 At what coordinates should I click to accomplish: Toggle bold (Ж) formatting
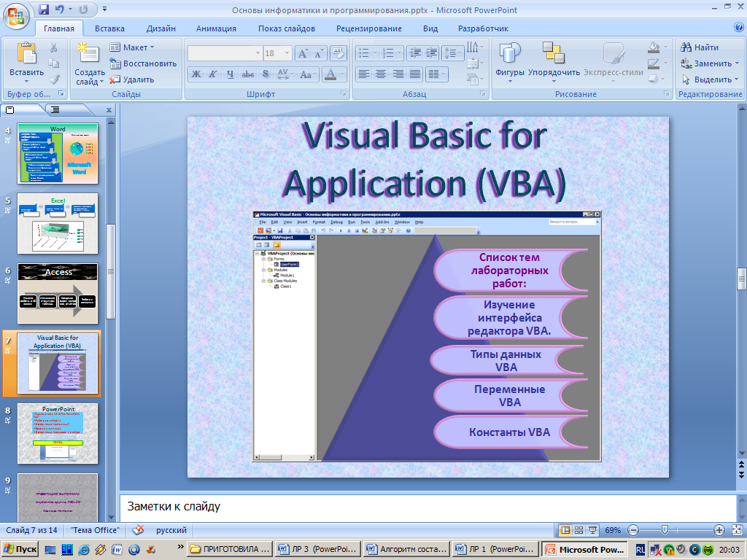[x=196, y=74]
